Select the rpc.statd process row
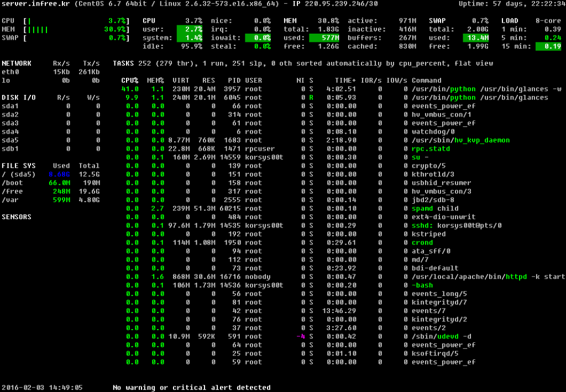This screenshot has height=392, width=566. point(288,149)
